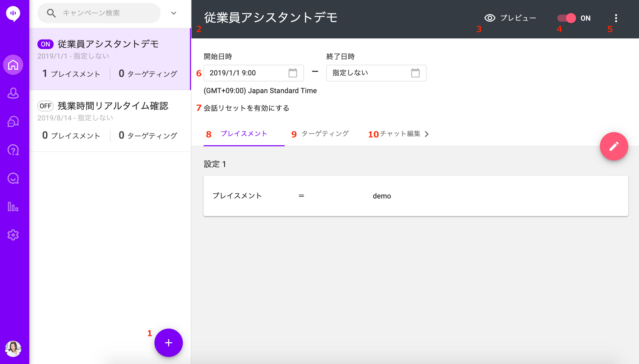Open the chat bubble with dots sidebar icon
Image resolution: width=639 pixels, height=364 pixels.
13,122
